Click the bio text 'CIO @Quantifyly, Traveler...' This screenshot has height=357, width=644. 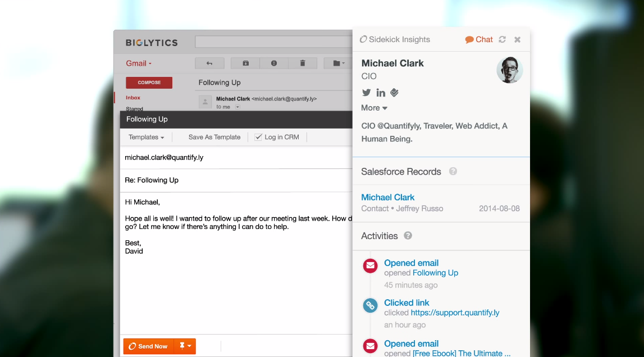coord(435,132)
